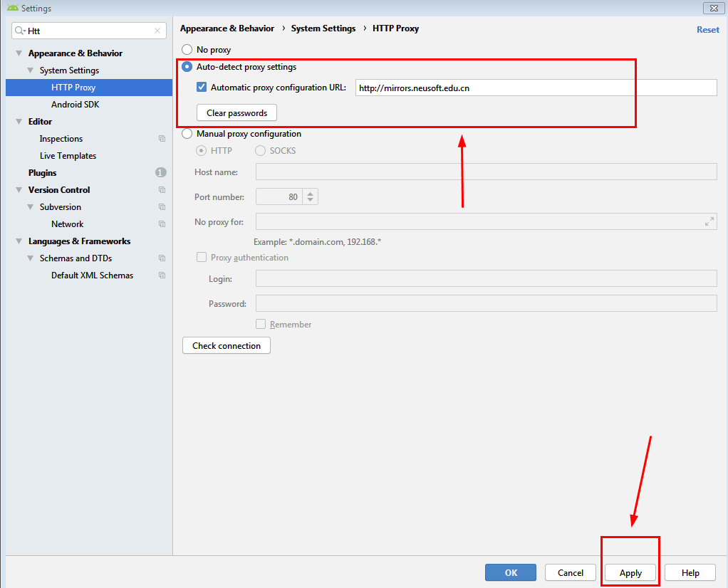Collapse the Version Control section
Image resolution: width=728 pixels, height=588 pixels.
click(x=18, y=189)
